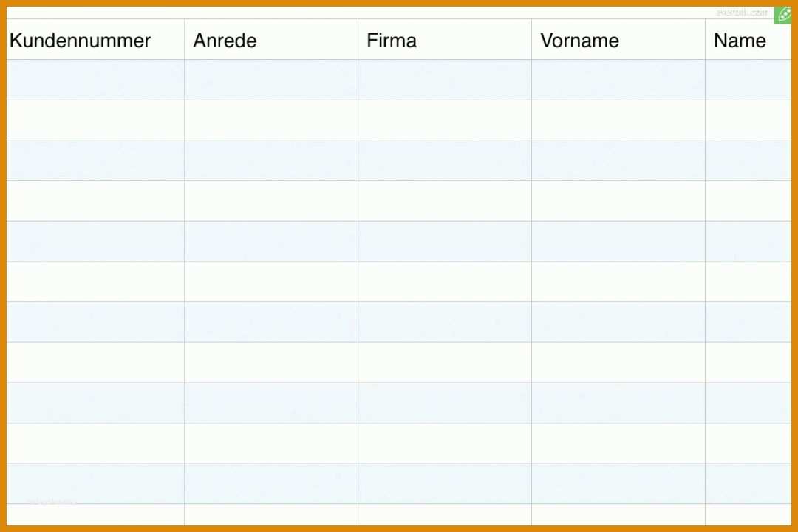Image resolution: width=798 pixels, height=532 pixels.
Task: Click second row cell in Firma column
Action: pyautogui.click(x=445, y=120)
